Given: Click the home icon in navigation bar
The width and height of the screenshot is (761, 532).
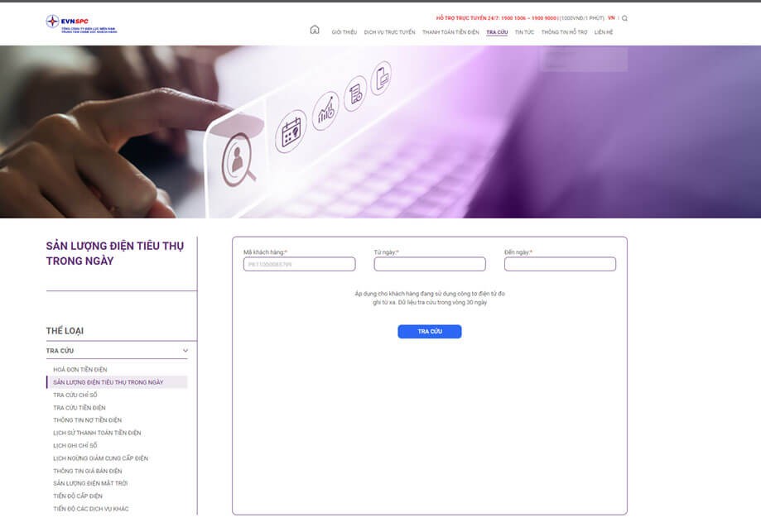Looking at the screenshot, I should [315, 30].
